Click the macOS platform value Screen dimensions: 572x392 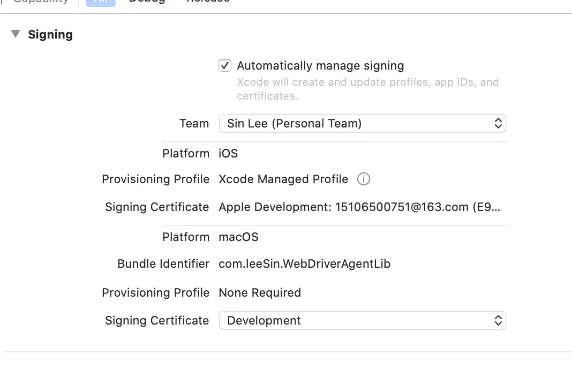coord(238,237)
